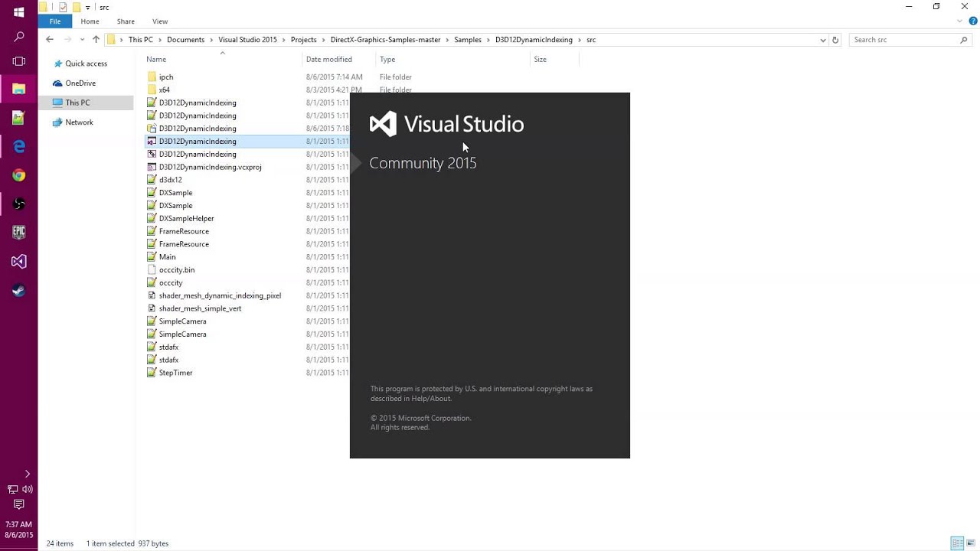Screen dimensions: 980x551
Task: Select the StepTimer file
Action: point(175,373)
